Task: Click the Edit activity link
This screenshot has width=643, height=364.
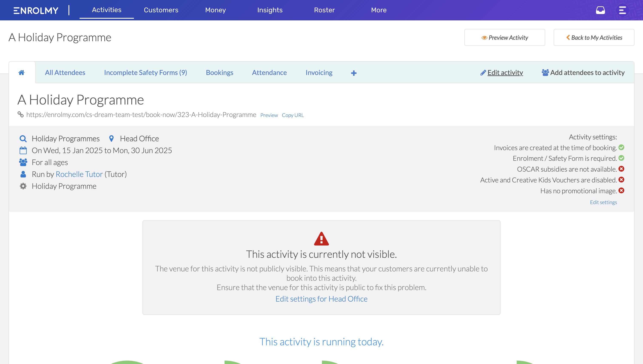Action: coord(505,72)
